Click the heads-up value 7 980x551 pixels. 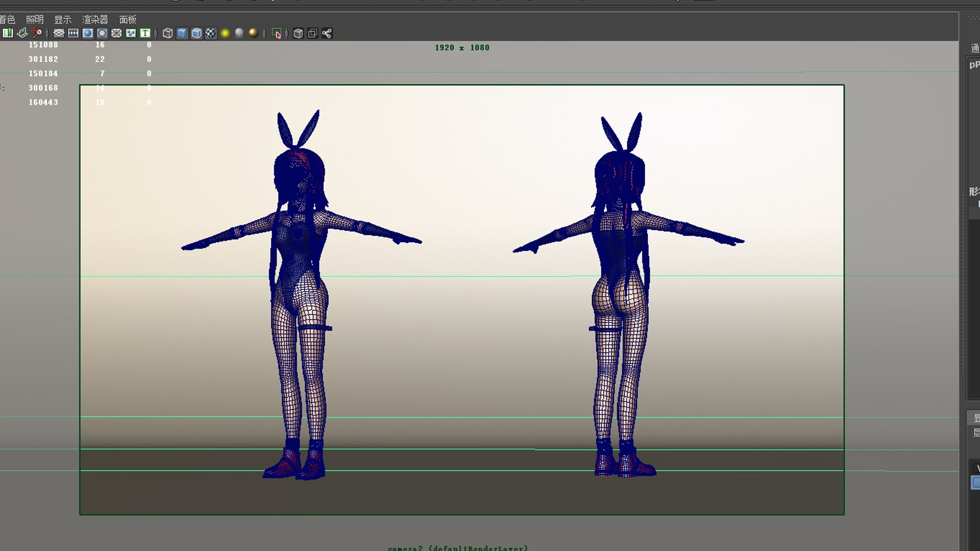pos(103,73)
